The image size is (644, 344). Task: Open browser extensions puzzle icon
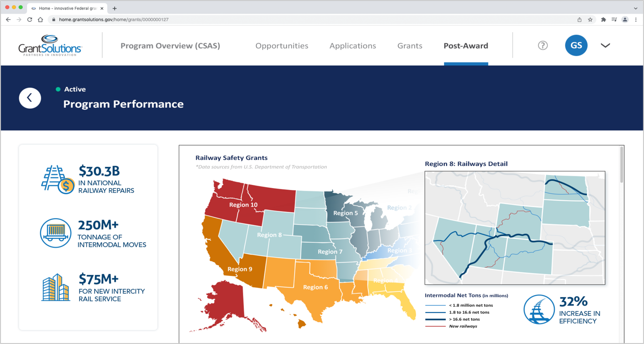pos(603,19)
